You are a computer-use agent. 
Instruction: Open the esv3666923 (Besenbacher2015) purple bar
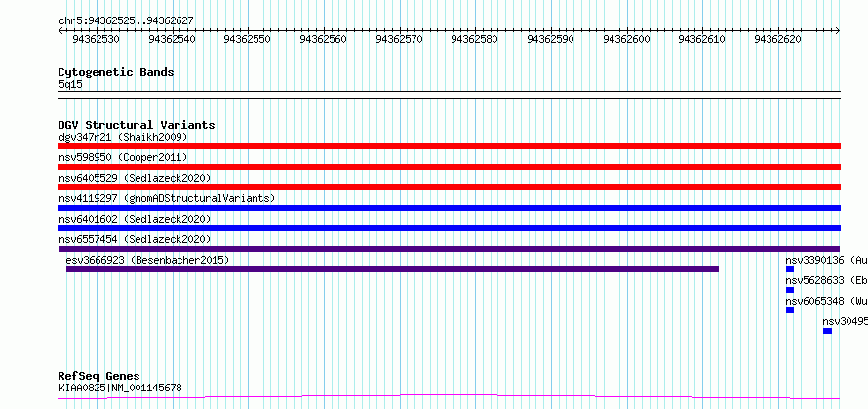tap(392, 269)
